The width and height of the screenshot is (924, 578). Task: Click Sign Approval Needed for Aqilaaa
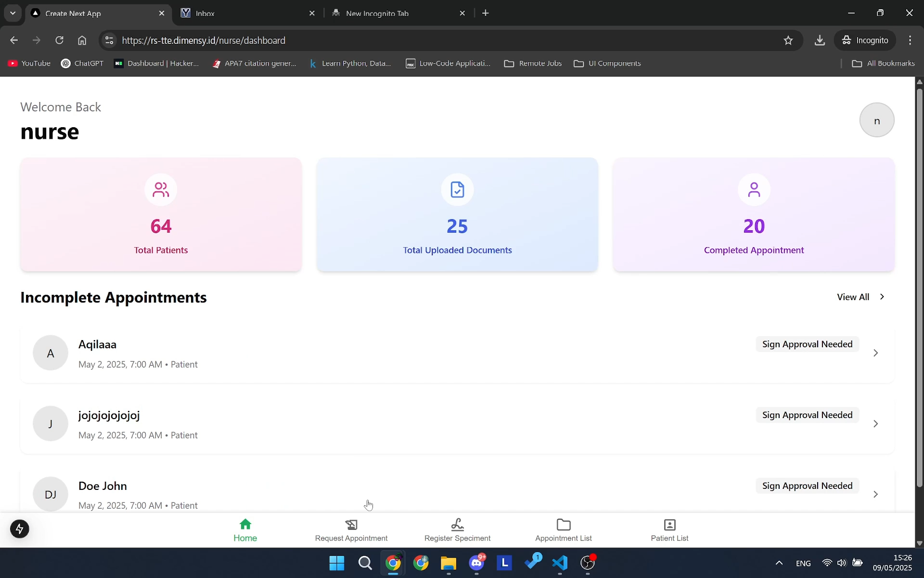(x=807, y=344)
